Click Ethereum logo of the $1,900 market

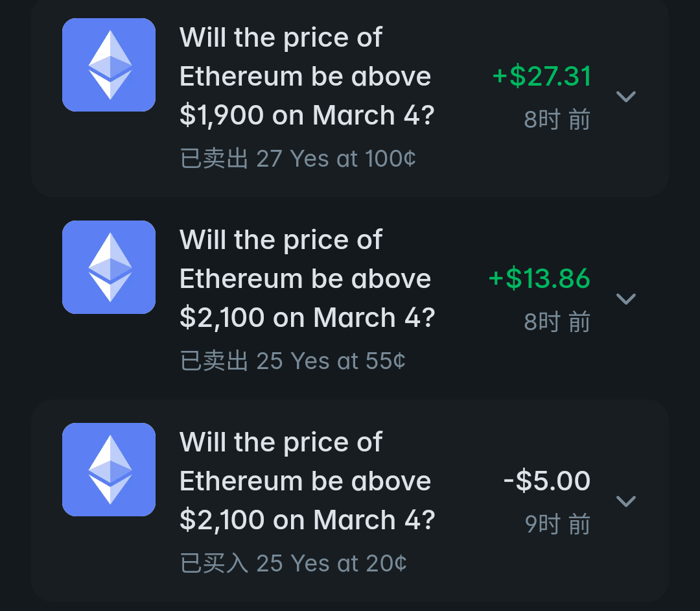point(109,65)
